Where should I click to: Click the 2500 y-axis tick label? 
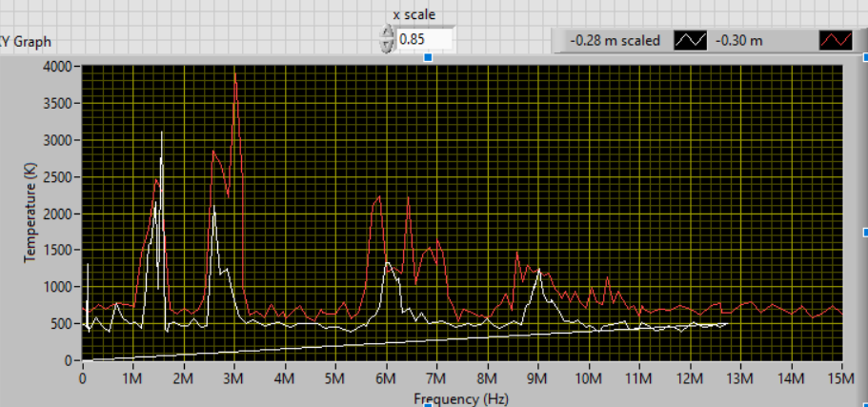(57, 177)
